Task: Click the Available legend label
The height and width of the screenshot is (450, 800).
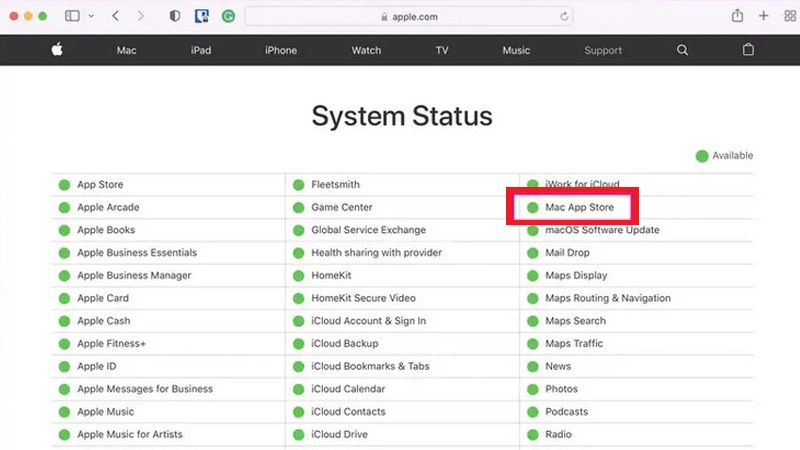Action: tap(732, 156)
